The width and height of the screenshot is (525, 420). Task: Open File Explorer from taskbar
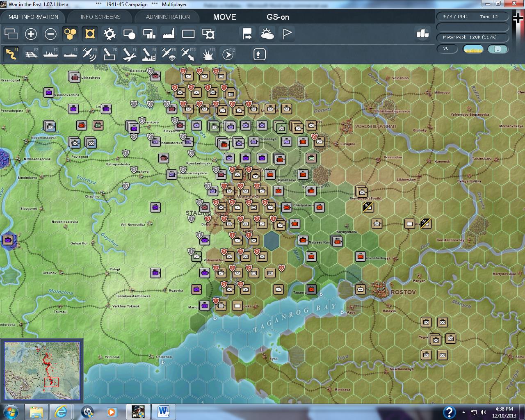pos(37,411)
